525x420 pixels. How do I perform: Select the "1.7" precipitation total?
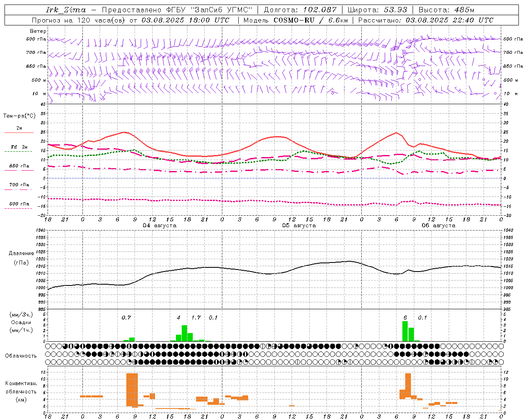tap(196, 317)
